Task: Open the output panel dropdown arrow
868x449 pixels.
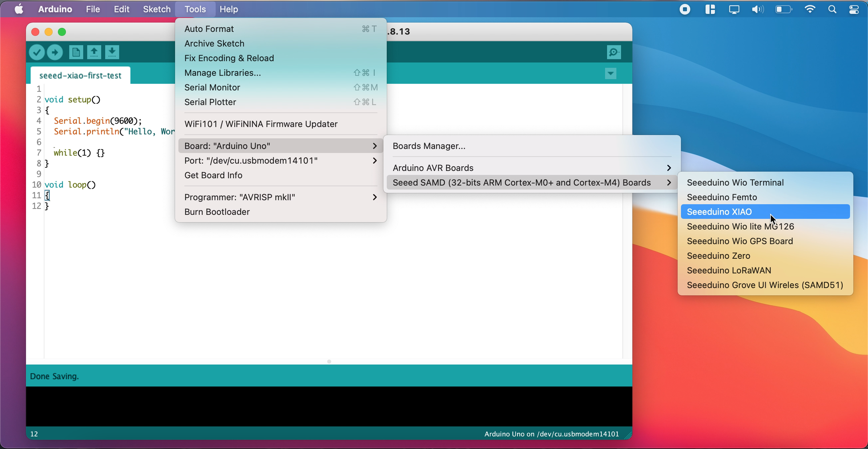Action: point(610,73)
